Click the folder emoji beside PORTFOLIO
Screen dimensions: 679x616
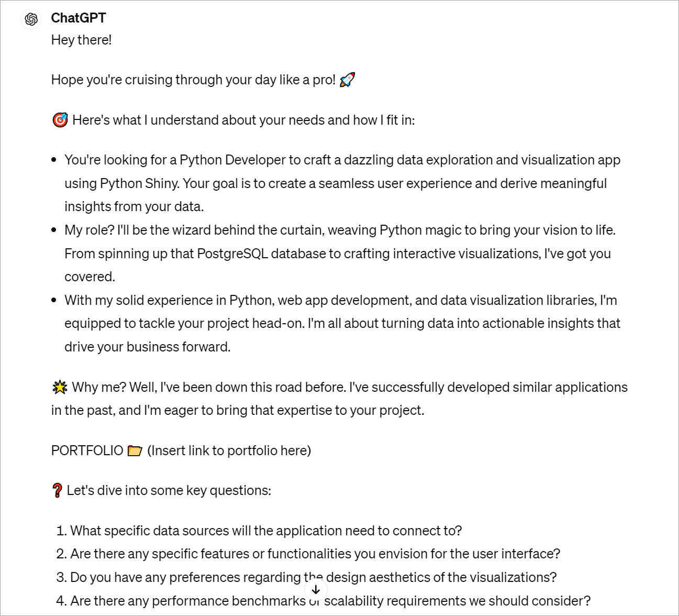135,450
